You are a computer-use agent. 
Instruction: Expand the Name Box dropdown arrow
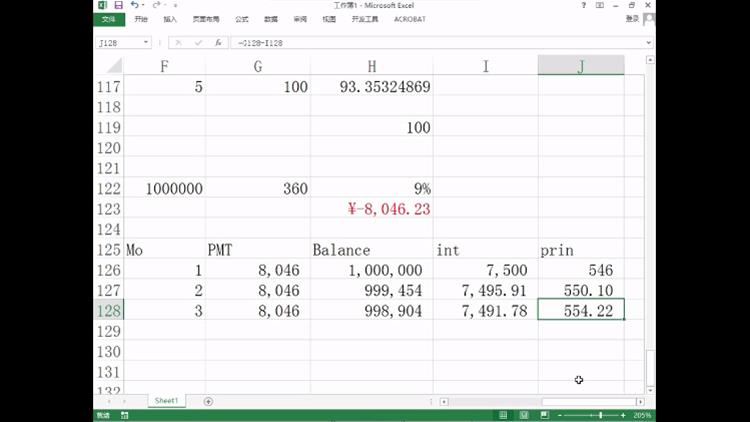[146, 43]
